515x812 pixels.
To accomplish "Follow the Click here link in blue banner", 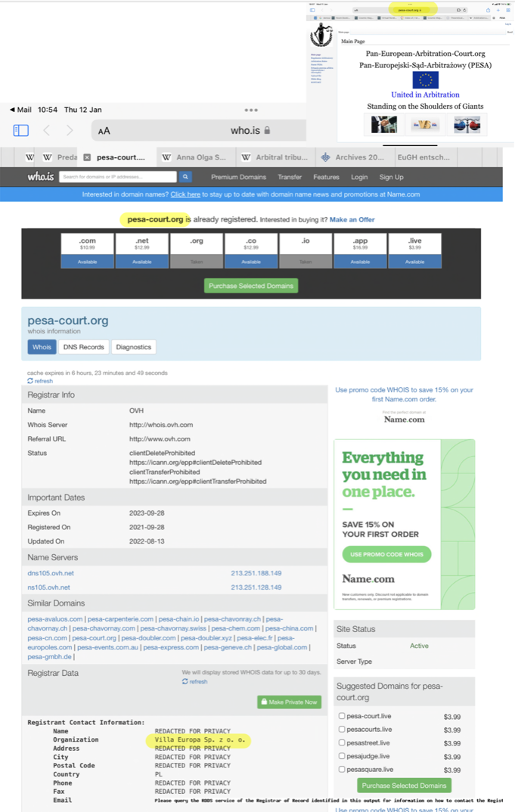I will pos(185,194).
